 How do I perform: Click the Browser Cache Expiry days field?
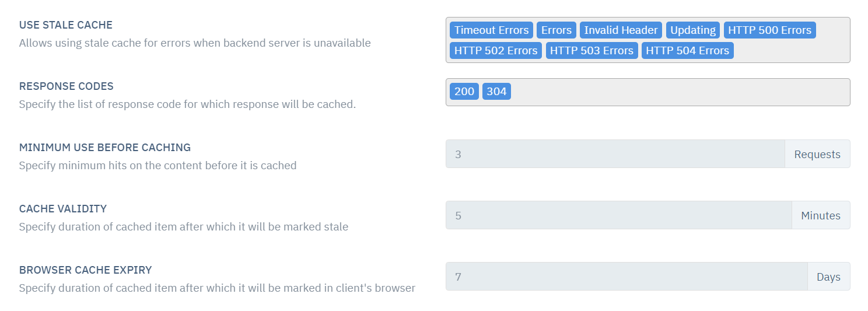[x=626, y=277]
